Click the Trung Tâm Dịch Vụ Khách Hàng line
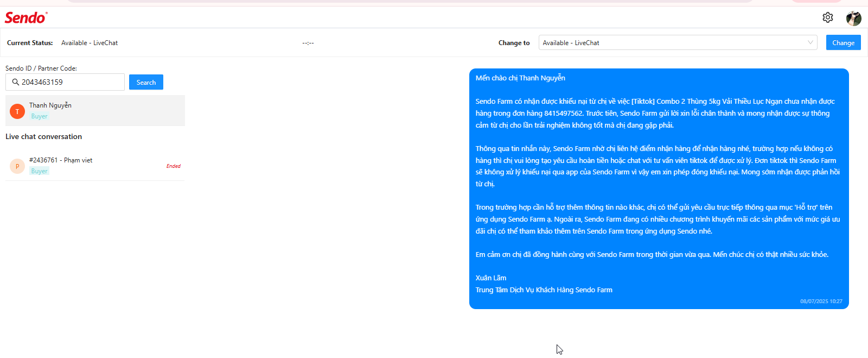868x358 pixels. coord(544,290)
